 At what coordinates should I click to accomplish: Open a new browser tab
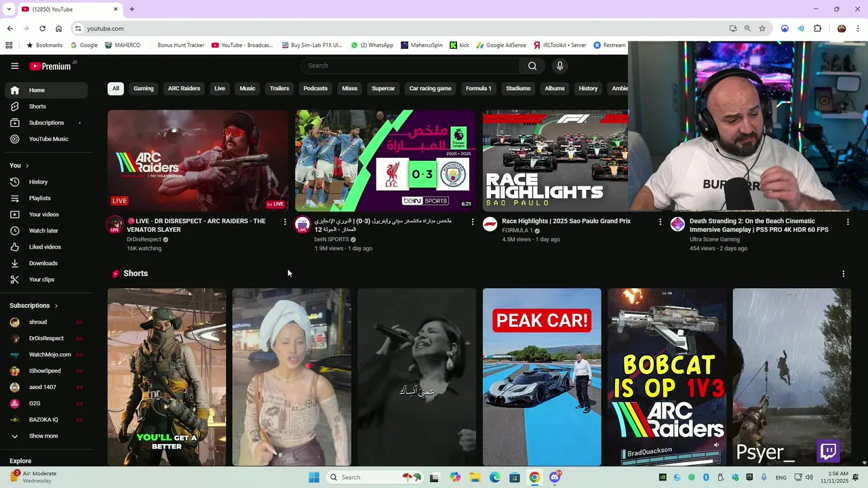click(132, 9)
